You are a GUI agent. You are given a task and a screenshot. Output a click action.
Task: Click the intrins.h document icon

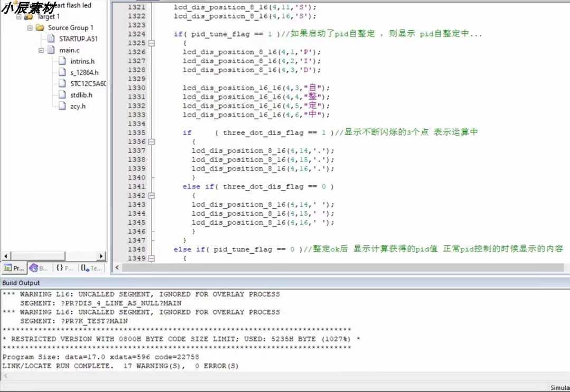[x=62, y=61]
